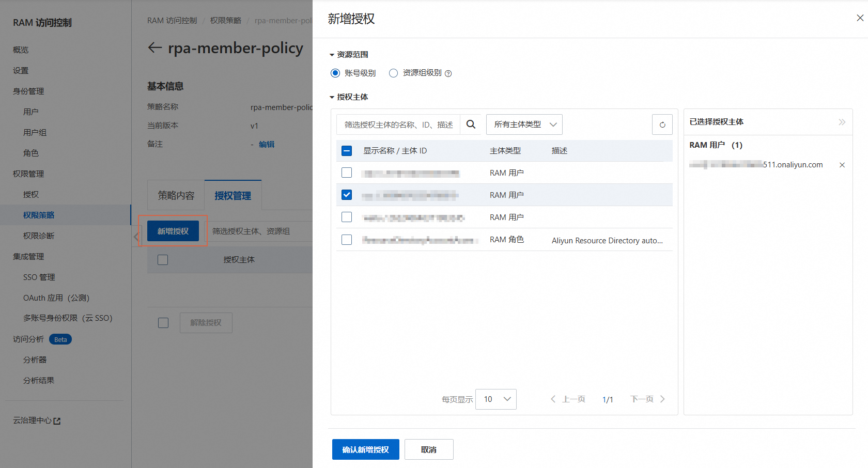Viewport: 868px width, 468px height.
Task: Open the per-page count dropdown showing 10
Action: [x=496, y=399]
